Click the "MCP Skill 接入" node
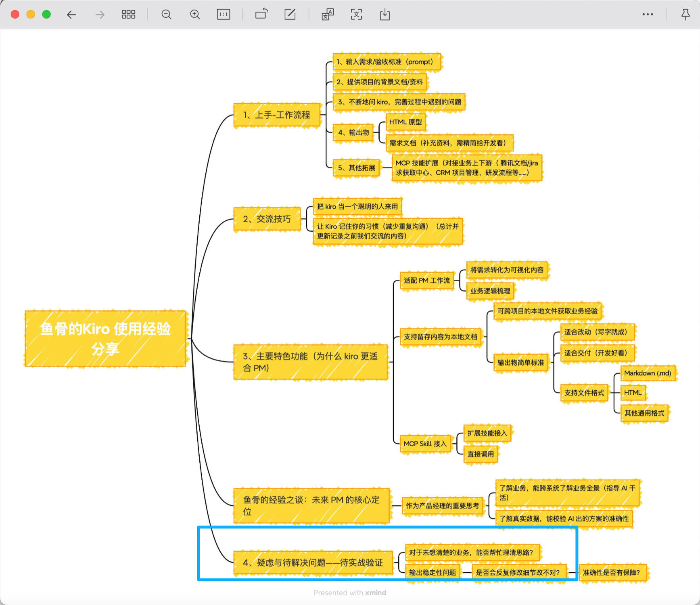700x605 pixels. [425, 444]
